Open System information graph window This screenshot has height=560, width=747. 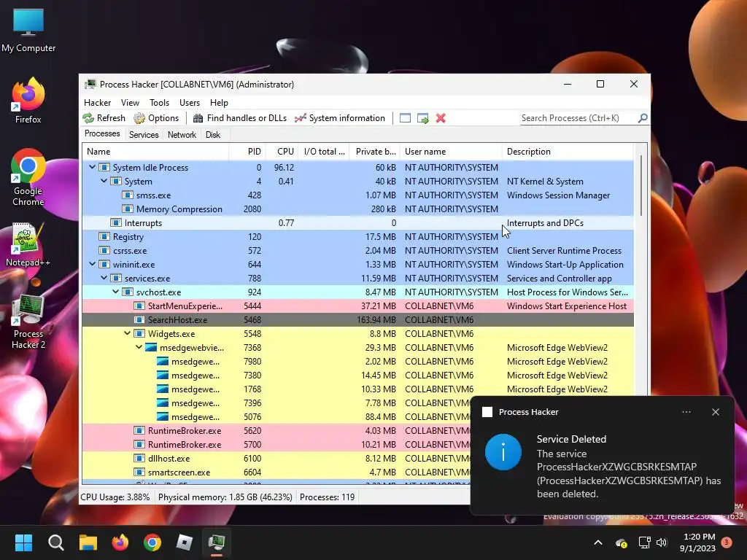coord(340,118)
